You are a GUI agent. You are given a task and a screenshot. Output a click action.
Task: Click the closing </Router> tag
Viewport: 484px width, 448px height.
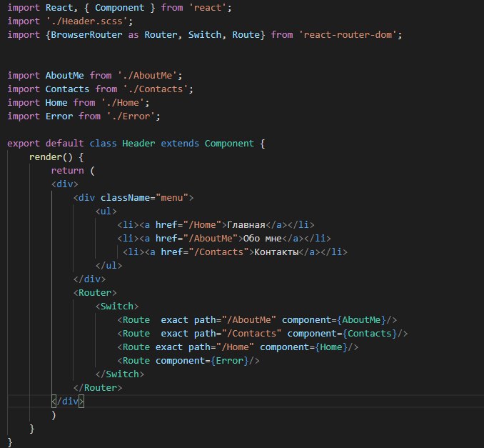(98, 389)
